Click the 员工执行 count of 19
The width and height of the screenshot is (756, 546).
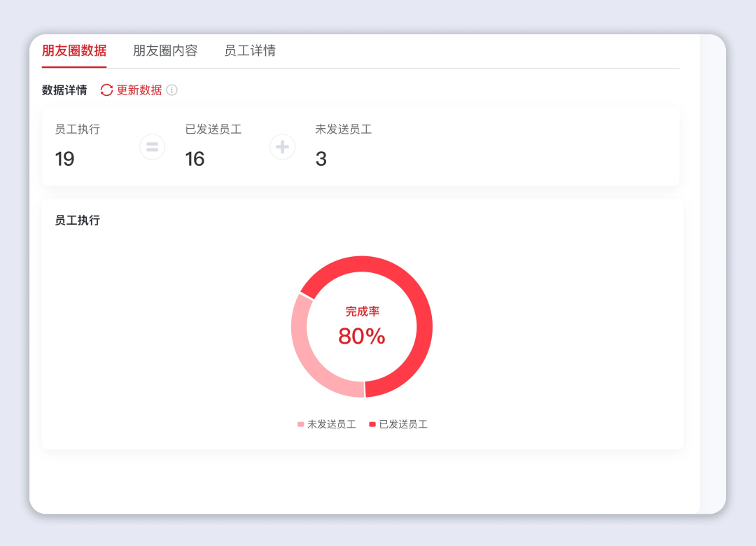click(65, 159)
